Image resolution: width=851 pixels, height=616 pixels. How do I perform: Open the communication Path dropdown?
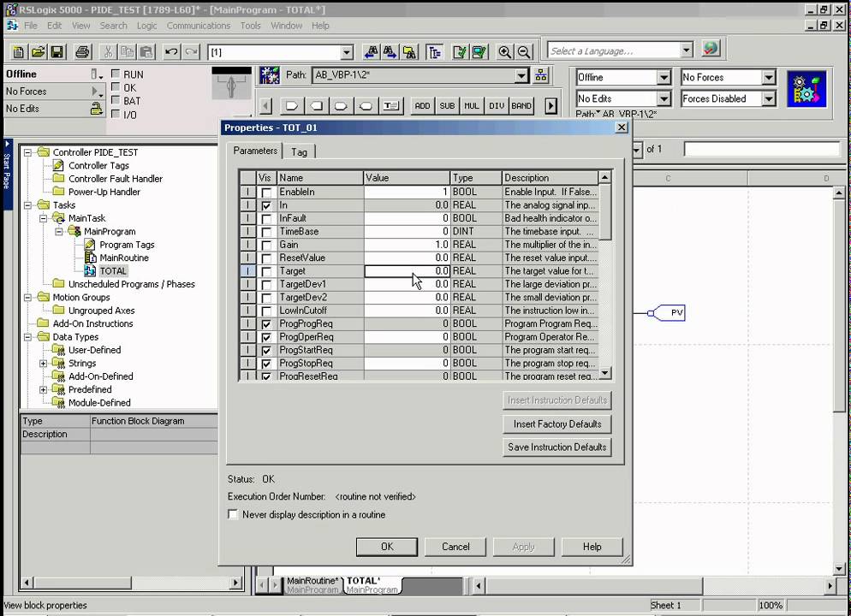coord(521,75)
